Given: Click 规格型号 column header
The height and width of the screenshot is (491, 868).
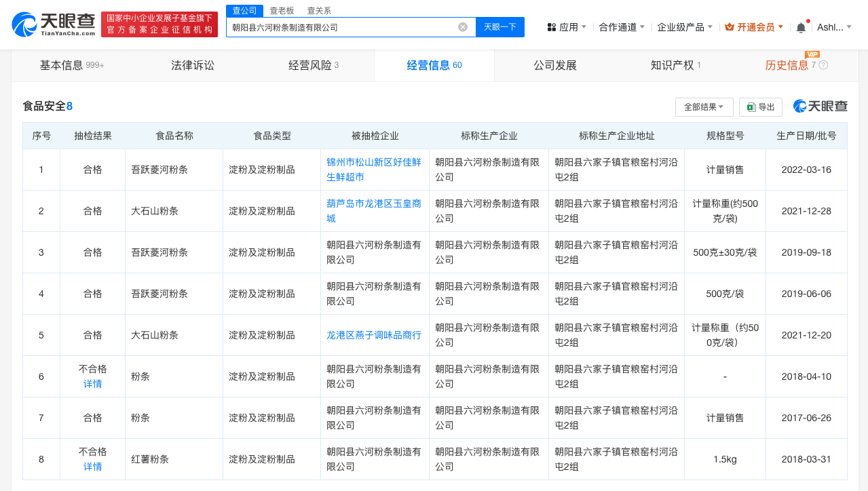Looking at the screenshot, I should 725,136.
